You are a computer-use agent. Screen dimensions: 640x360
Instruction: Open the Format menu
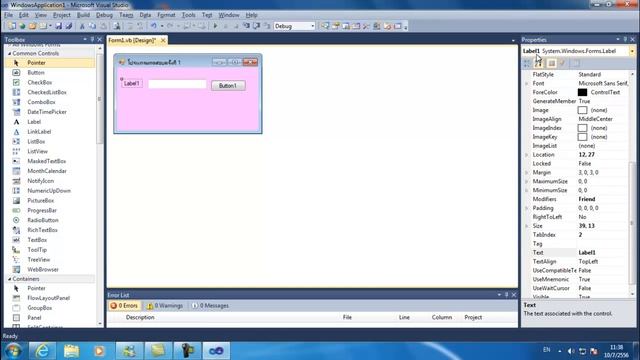pyautogui.click(x=166, y=15)
